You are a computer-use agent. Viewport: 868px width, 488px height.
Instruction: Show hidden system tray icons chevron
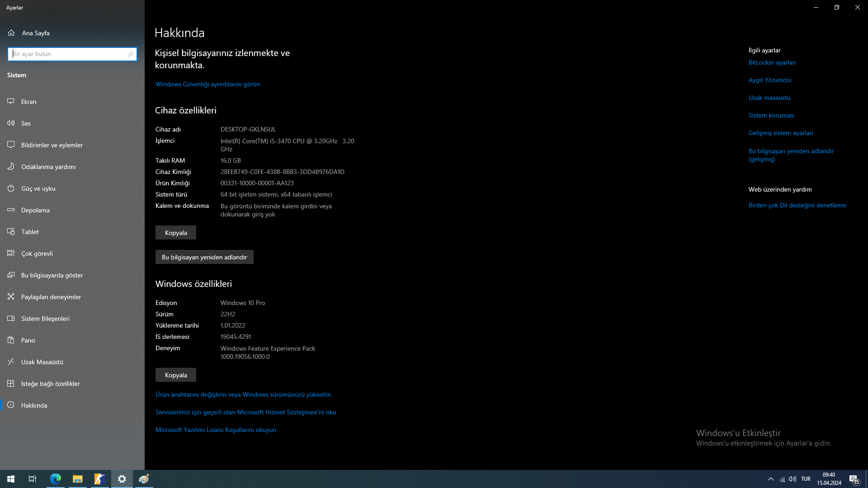[771, 479]
